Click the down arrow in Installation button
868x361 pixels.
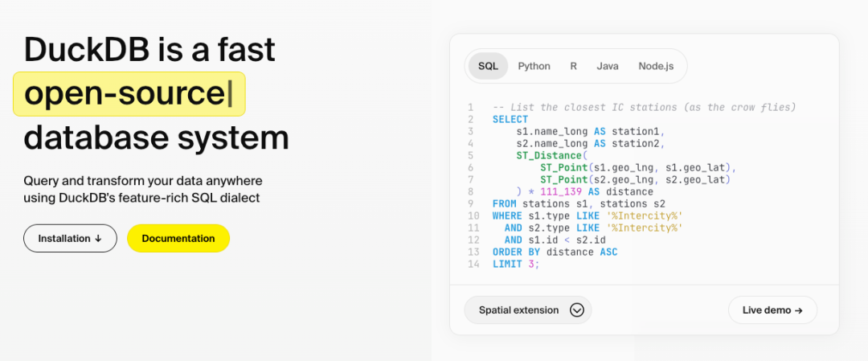point(99,239)
